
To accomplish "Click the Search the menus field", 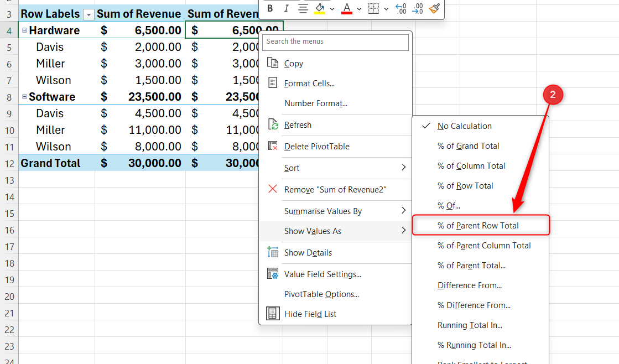I will pos(335,42).
